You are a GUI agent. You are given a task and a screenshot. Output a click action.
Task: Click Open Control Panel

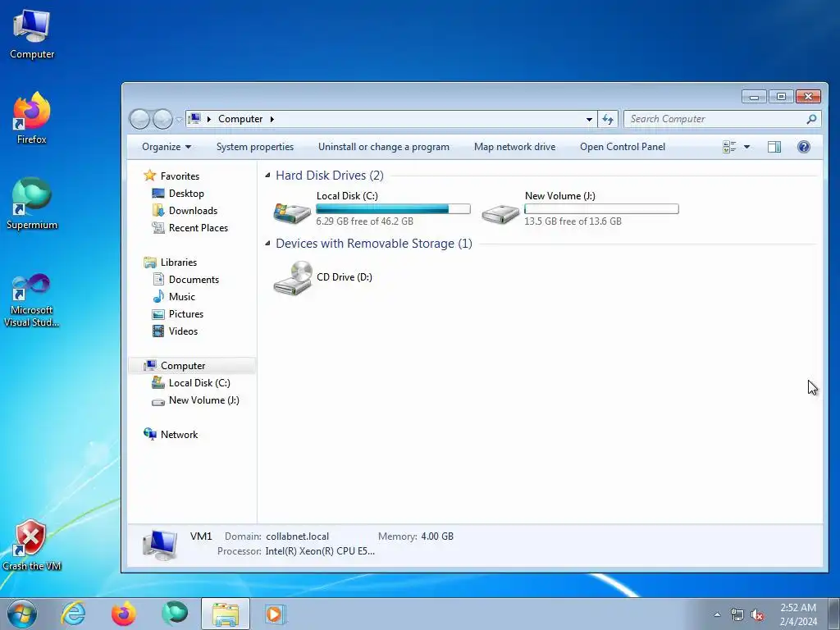coord(623,147)
